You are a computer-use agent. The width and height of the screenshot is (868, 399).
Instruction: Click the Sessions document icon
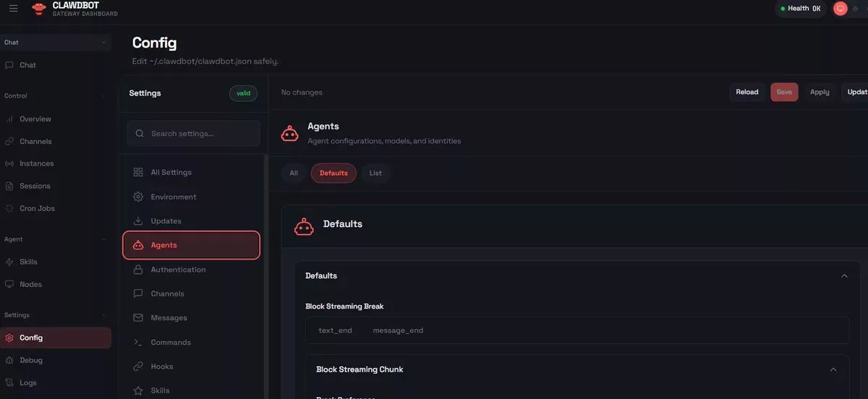9,186
